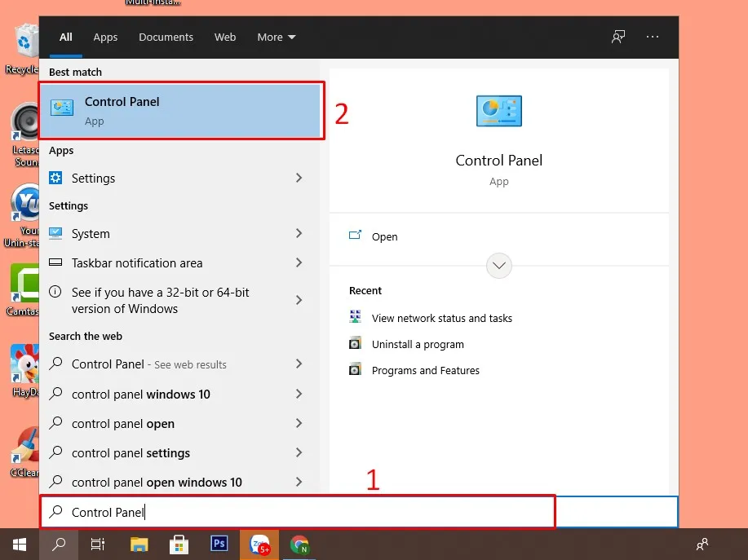Expand the More tab dropdown
This screenshot has width=748, height=560.
click(x=276, y=37)
